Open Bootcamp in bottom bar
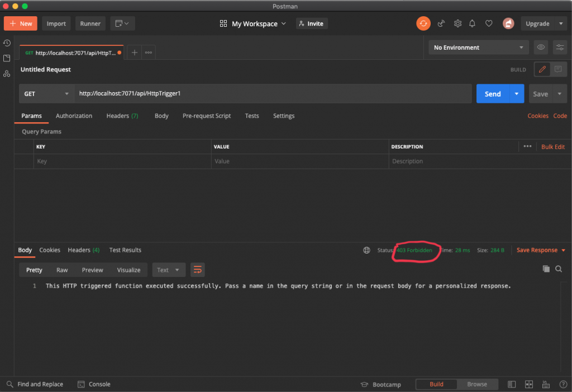572x392 pixels. [381, 384]
